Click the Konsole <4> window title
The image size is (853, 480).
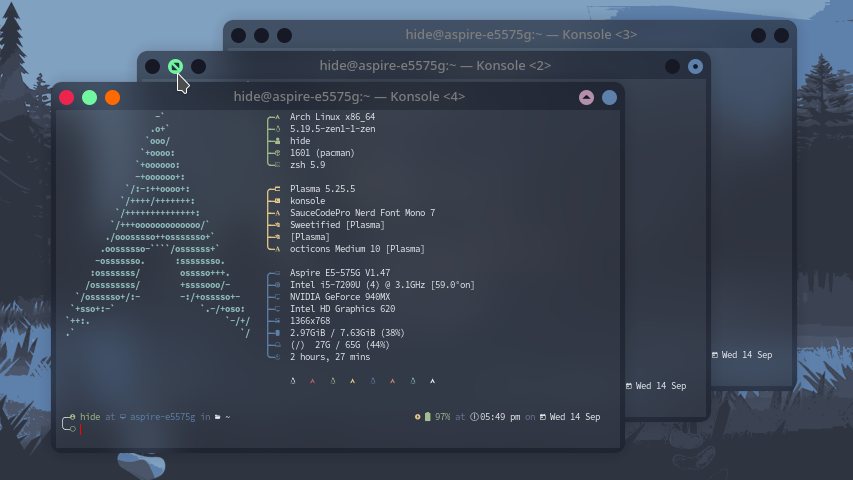pyautogui.click(x=349, y=97)
